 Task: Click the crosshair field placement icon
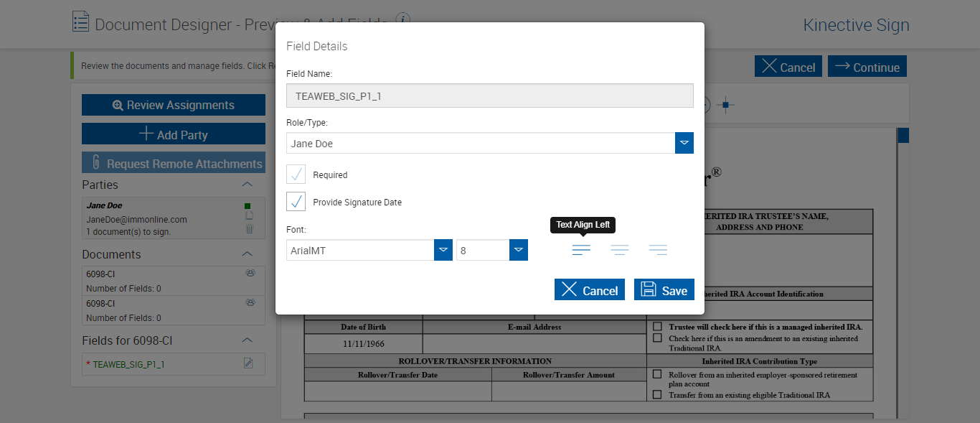(725, 106)
